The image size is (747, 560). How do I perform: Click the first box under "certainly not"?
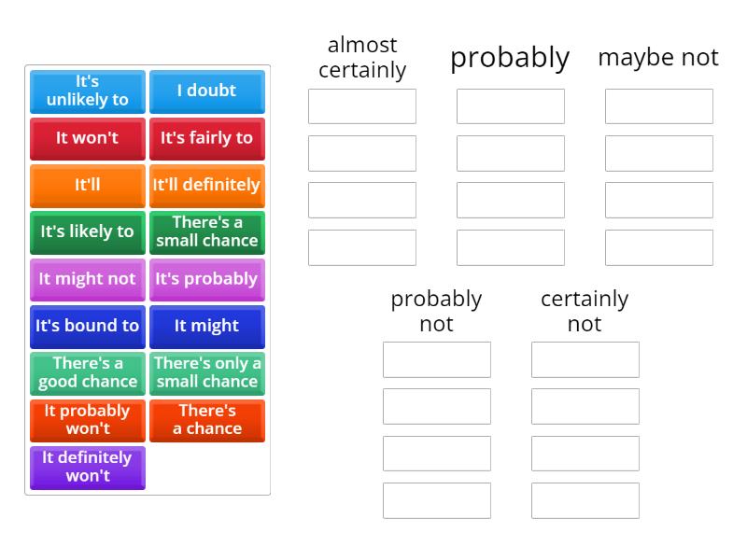585,359
